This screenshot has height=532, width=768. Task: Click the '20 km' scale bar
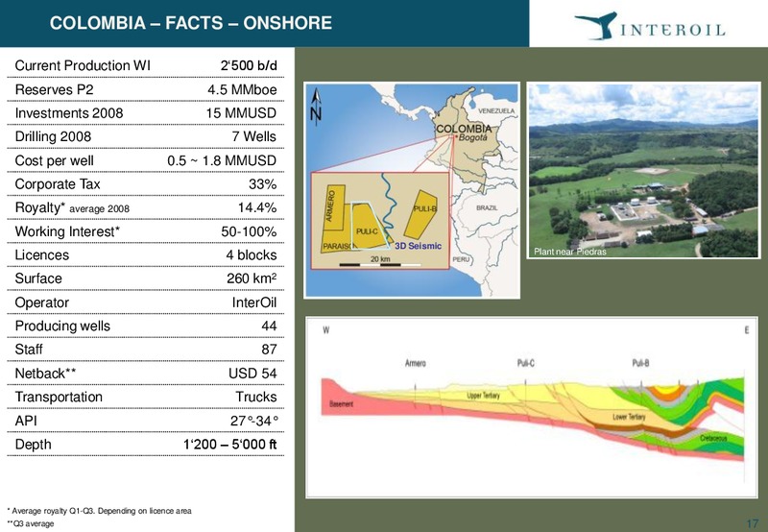(x=380, y=261)
